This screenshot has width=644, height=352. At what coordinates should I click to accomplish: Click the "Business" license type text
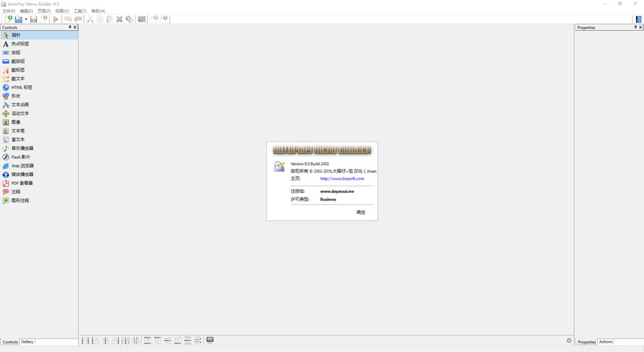click(x=328, y=199)
